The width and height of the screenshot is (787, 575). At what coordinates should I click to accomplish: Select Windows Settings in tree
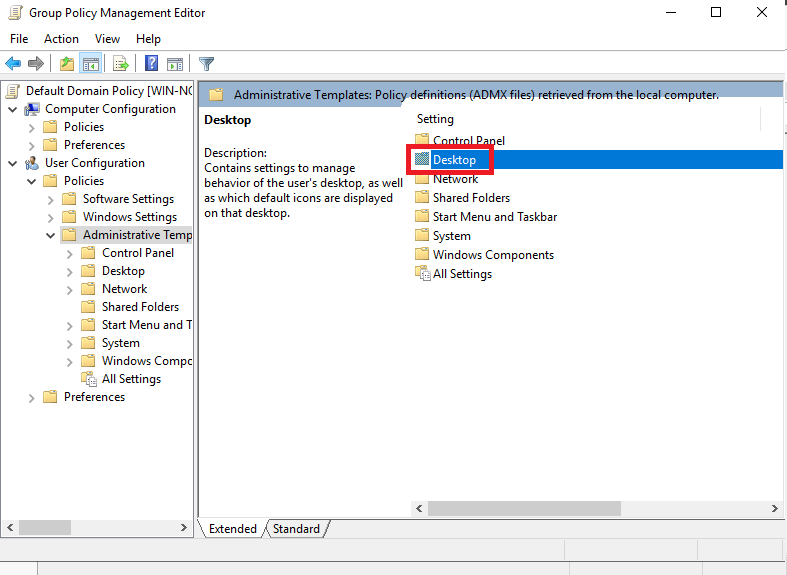[130, 217]
